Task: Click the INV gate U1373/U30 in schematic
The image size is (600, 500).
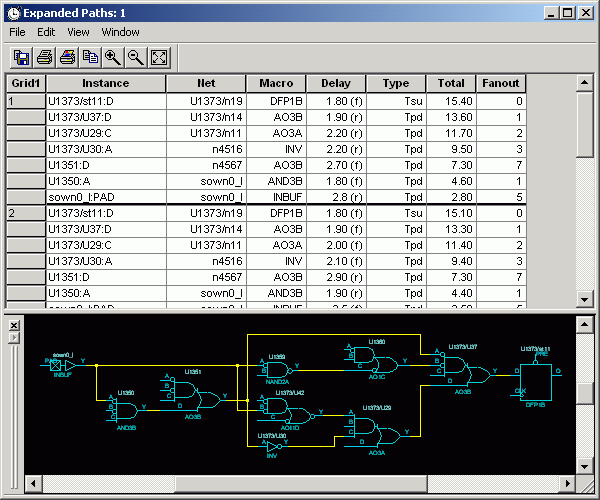Action: (273, 446)
